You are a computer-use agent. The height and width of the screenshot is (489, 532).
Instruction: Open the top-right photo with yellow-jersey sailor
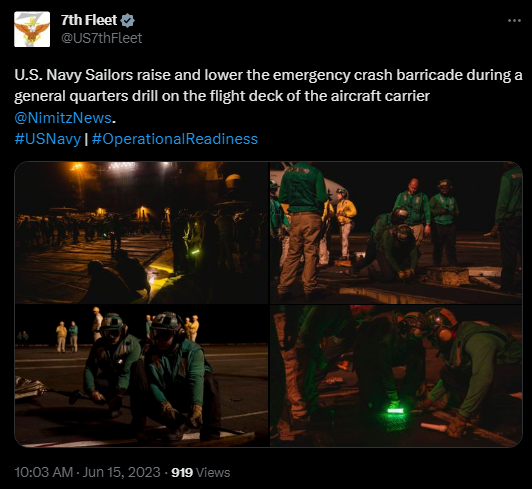coord(396,232)
